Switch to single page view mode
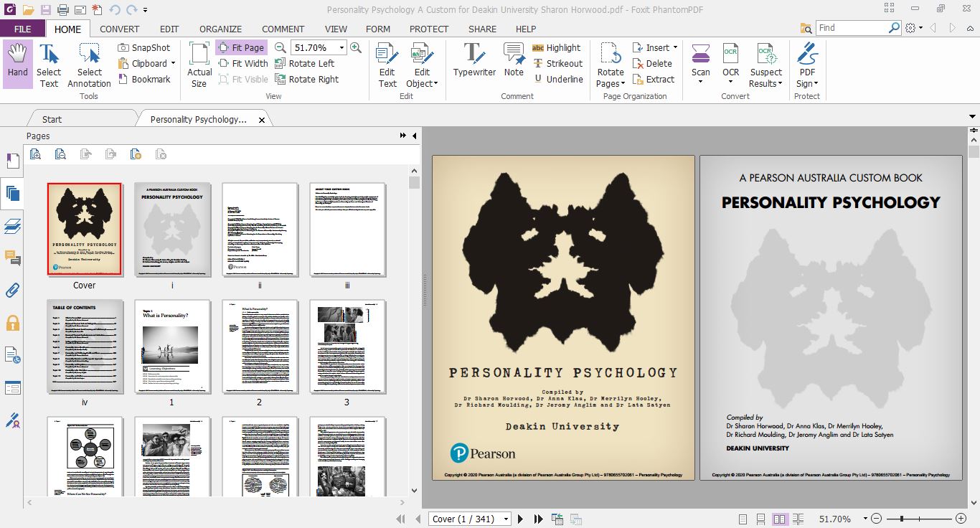980x528 pixels. point(743,519)
